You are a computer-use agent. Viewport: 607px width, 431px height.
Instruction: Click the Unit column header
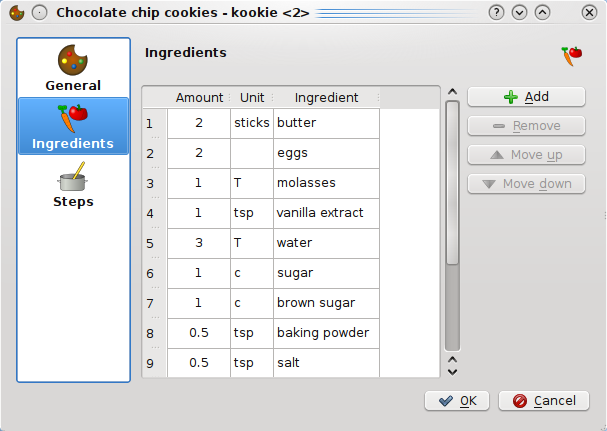point(252,97)
